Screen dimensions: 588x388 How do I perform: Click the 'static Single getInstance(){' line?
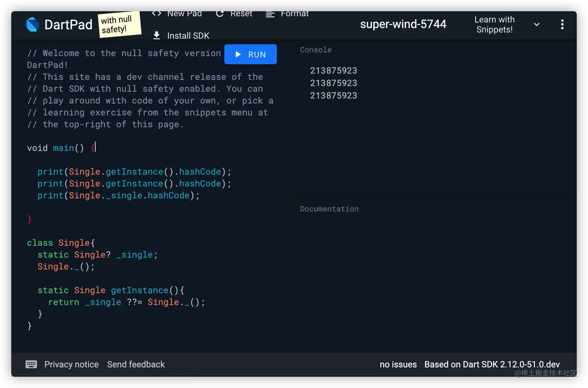click(111, 291)
